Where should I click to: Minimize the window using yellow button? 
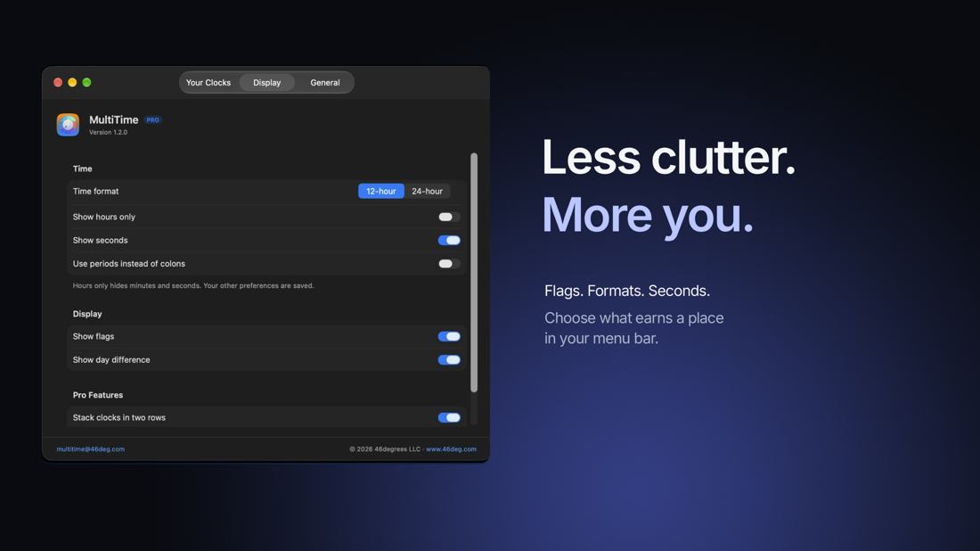coord(72,83)
